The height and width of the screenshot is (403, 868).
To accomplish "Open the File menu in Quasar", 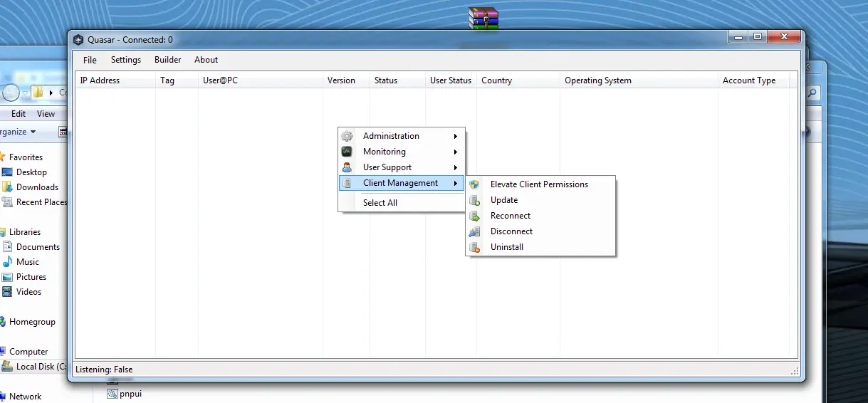I will tap(90, 60).
